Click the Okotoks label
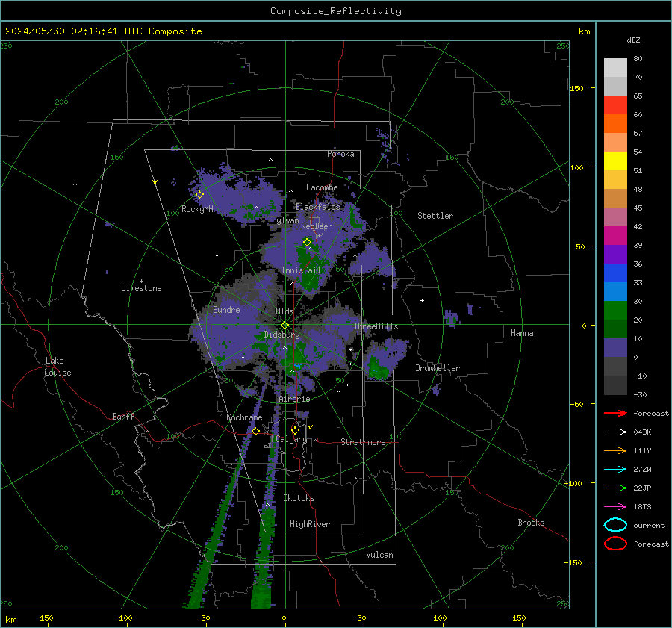 pyautogui.click(x=299, y=498)
